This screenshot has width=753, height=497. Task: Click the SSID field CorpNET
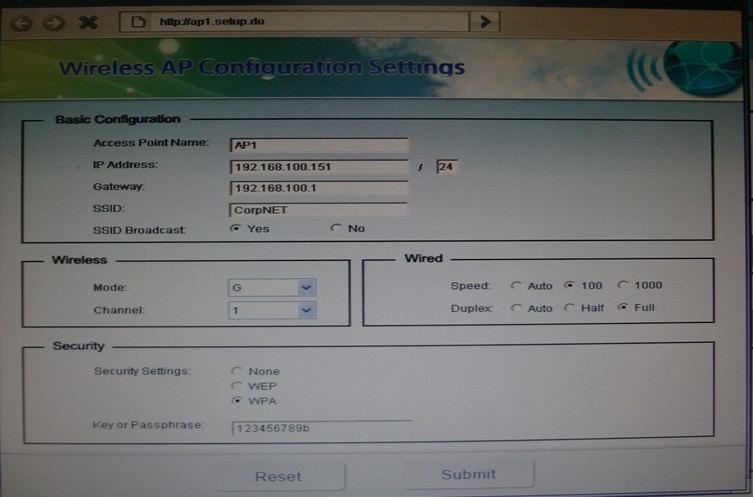click(x=318, y=210)
